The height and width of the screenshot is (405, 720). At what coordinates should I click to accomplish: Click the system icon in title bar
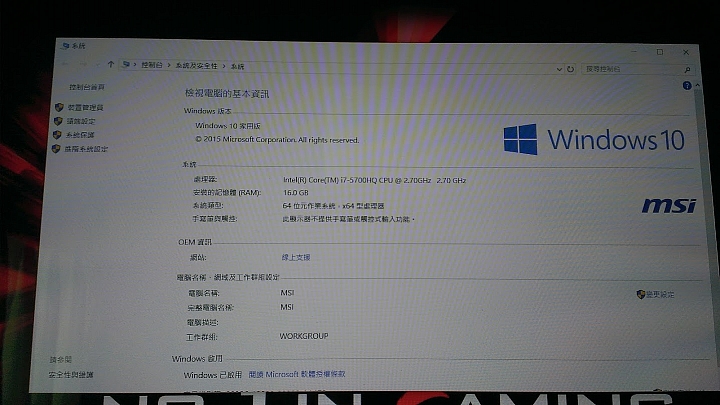click(x=66, y=45)
